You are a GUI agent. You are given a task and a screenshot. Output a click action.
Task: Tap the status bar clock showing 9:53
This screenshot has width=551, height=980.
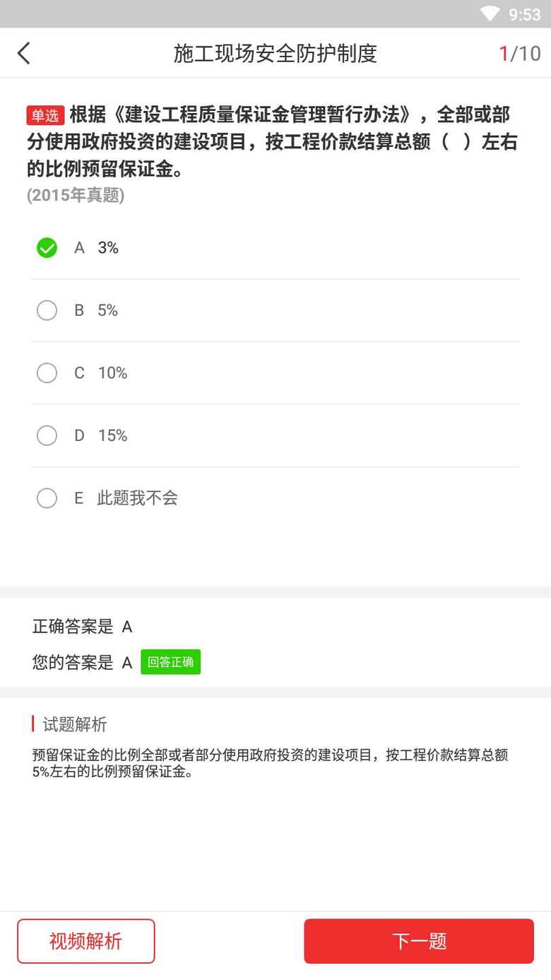(524, 14)
